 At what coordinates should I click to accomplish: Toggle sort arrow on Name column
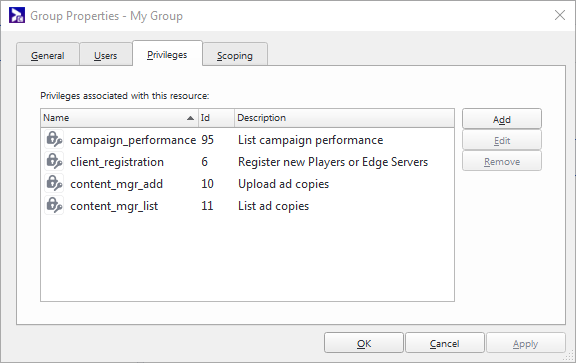pos(190,118)
